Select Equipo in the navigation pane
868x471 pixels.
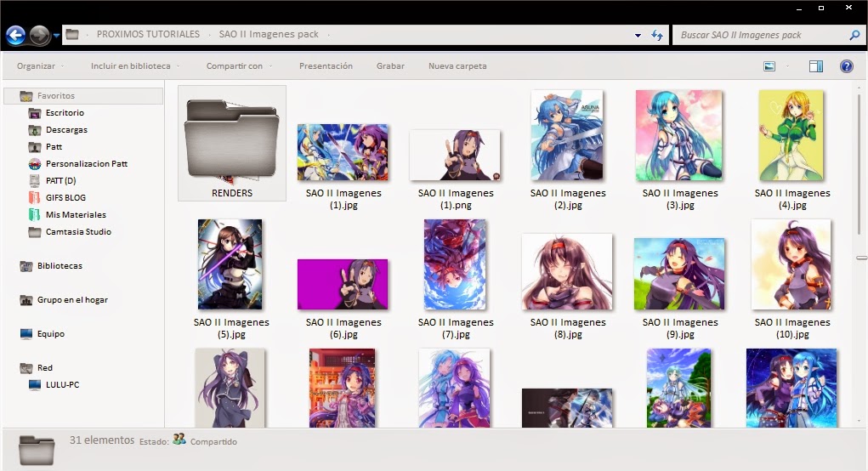51,334
